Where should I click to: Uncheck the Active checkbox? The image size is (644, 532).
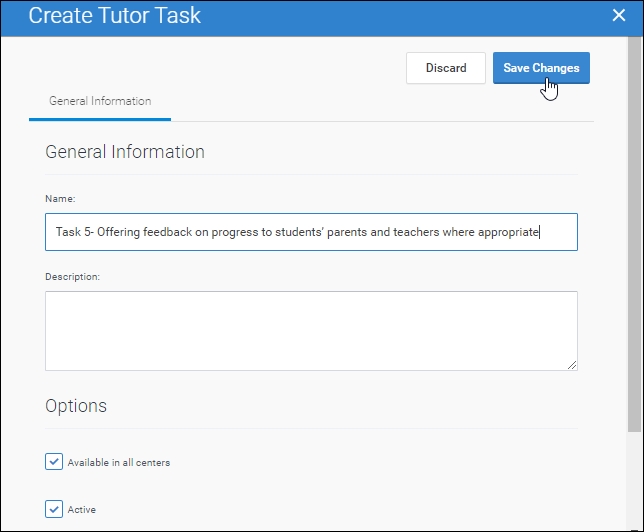tap(54, 509)
